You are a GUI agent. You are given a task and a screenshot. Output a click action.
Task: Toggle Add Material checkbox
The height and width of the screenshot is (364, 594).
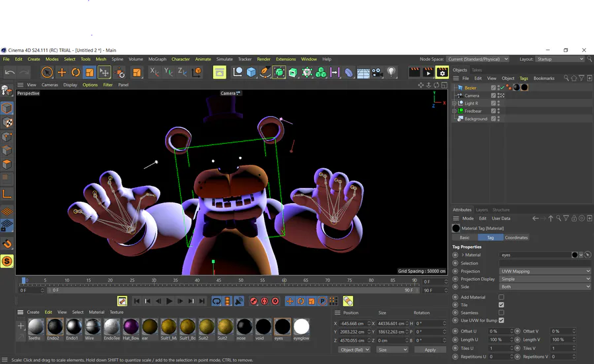(501, 297)
